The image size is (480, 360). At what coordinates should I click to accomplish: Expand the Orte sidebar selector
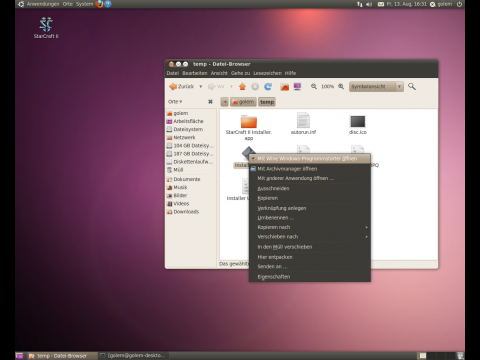[x=175, y=102]
